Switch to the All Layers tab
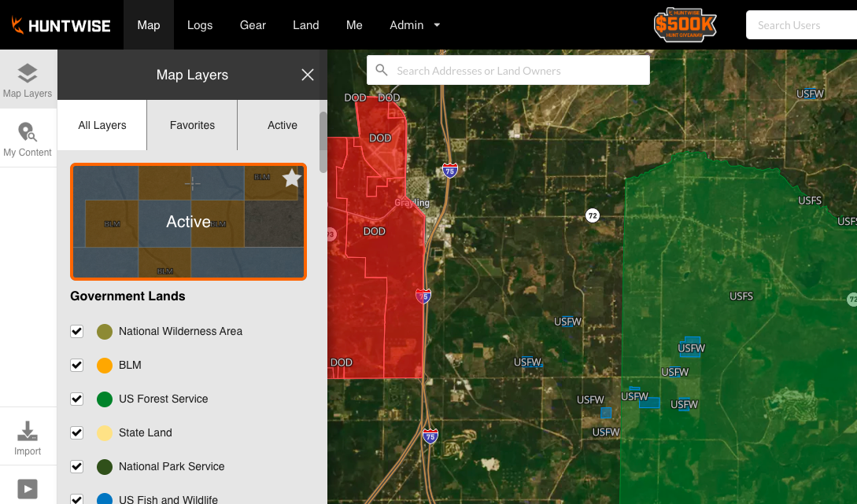857x504 pixels. tap(102, 125)
